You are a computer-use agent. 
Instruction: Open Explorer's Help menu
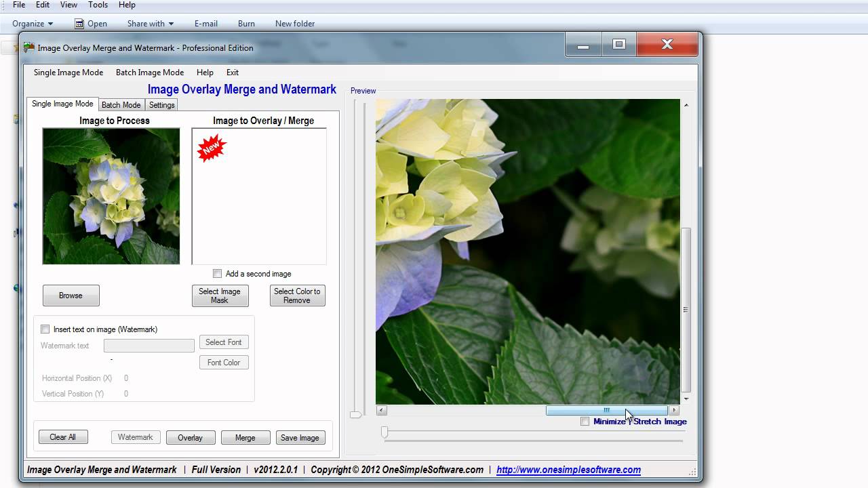point(127,5)
